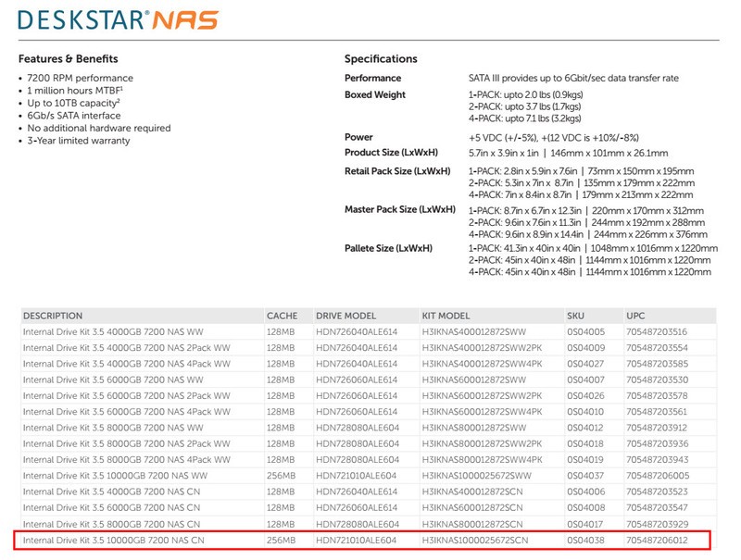Click kit model 'H3IKNAS1000025672SCN'

[x=475, y=541]
